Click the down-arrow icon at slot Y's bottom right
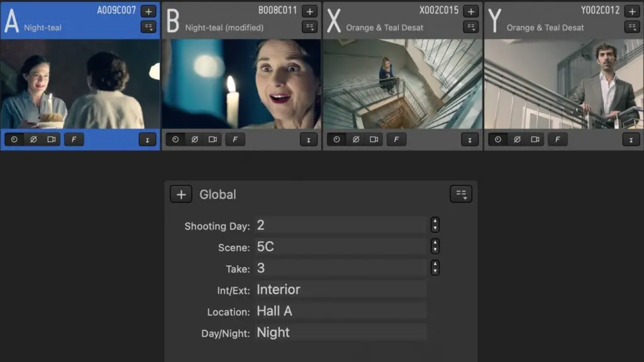The image size is (644, 362). coord(631,140)
